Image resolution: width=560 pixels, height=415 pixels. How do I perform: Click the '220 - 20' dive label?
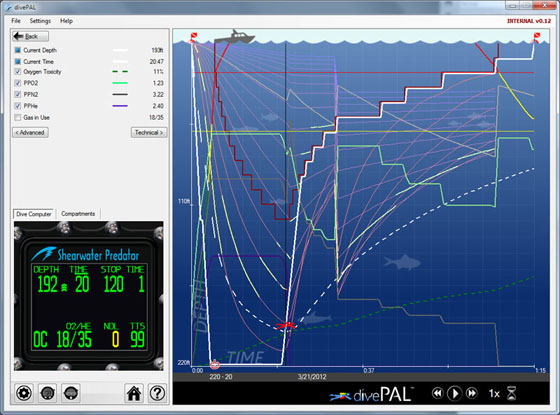tap(221, 377)
